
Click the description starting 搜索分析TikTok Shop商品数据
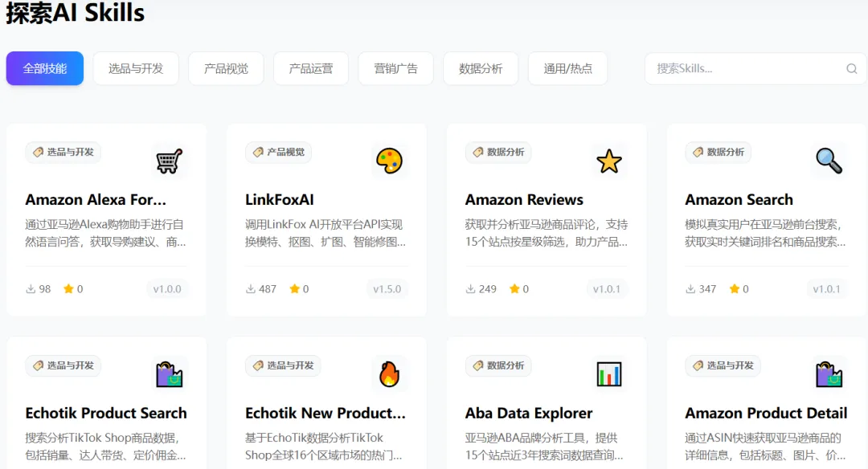(106, 447)
